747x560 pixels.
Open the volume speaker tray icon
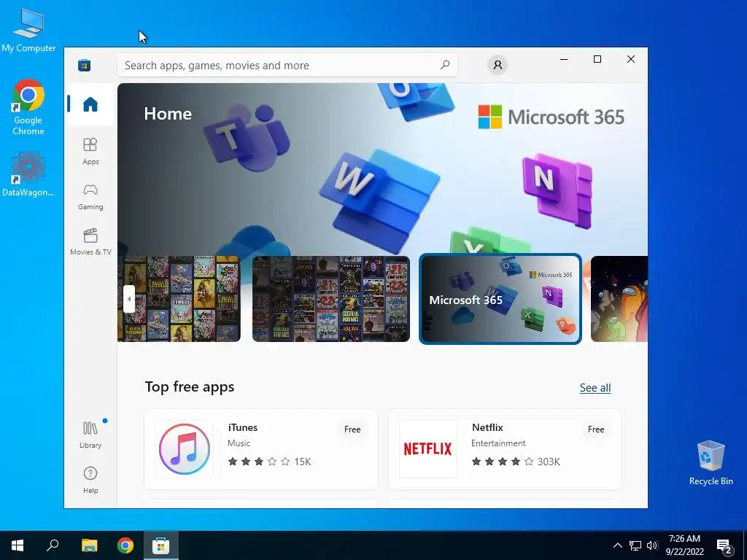pos(652,545)
